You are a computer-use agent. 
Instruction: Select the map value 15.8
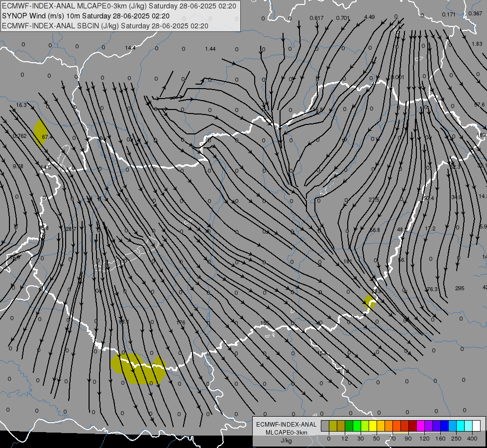pyautogui.click(x=317, y=110)
